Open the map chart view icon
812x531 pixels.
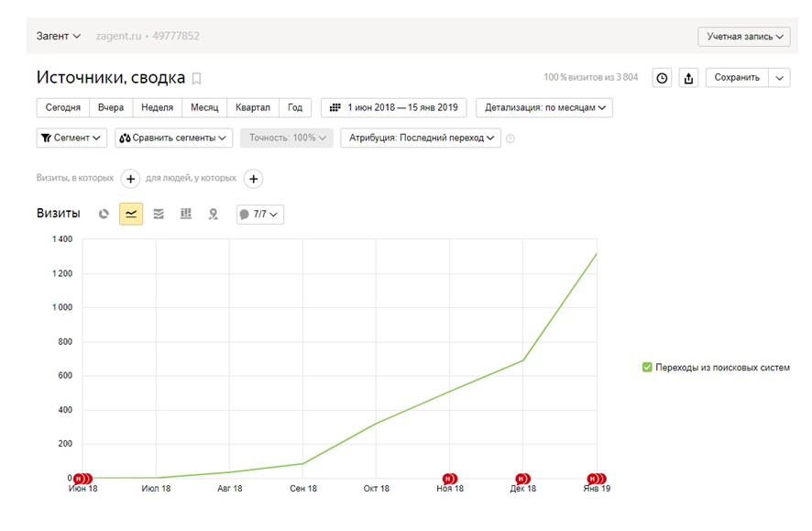pyautogui.click(x=213, y=214)
